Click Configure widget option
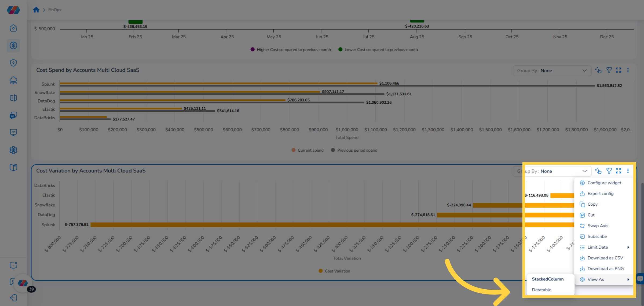Image resolution: width=644 pixels, height=306 pixels. 604,183
